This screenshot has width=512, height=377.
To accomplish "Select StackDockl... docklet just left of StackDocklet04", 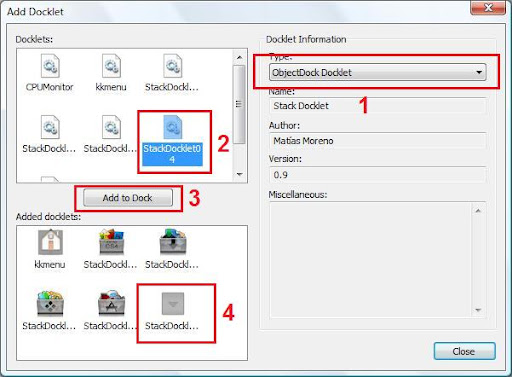I will [111, 134].
